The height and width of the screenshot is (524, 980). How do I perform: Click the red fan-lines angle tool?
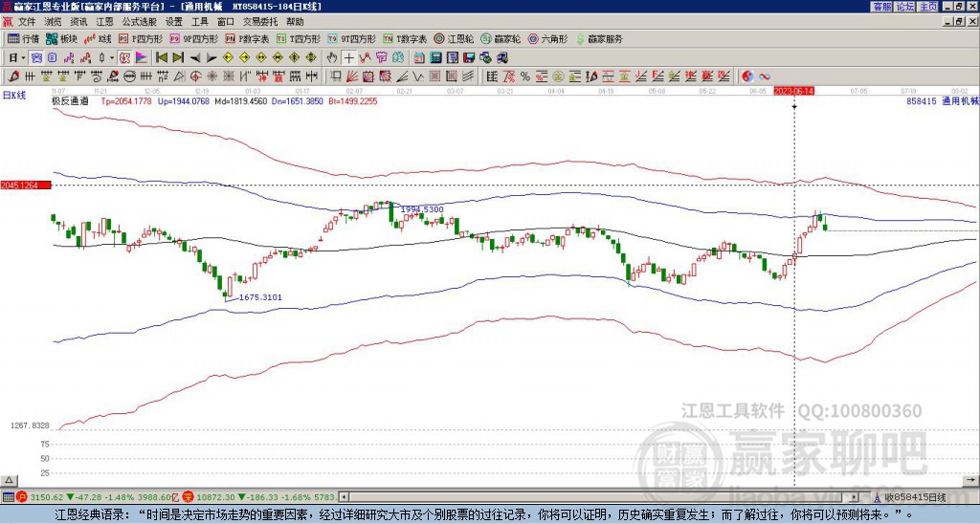[x=352, y=76]
